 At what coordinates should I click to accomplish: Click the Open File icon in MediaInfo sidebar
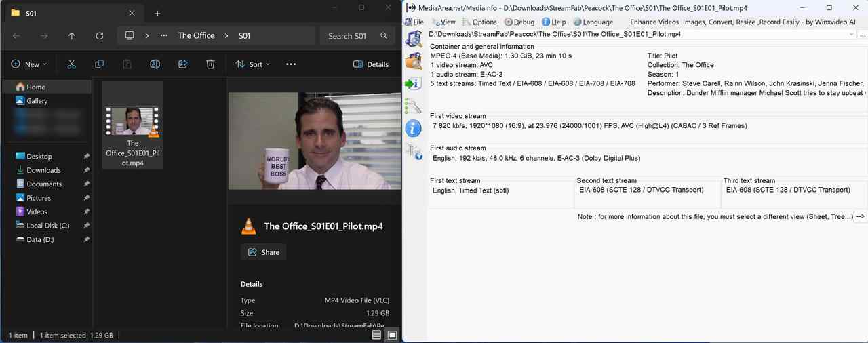(x=413, y=38)
